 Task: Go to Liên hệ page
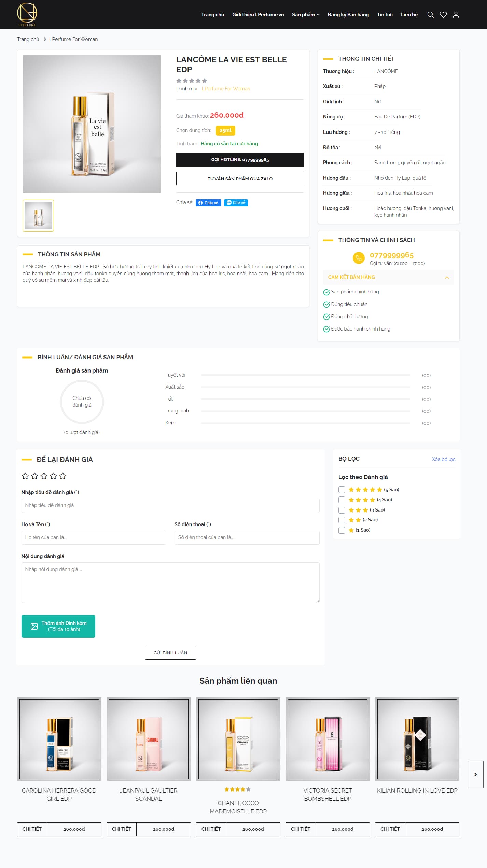(x=409, y=15)
